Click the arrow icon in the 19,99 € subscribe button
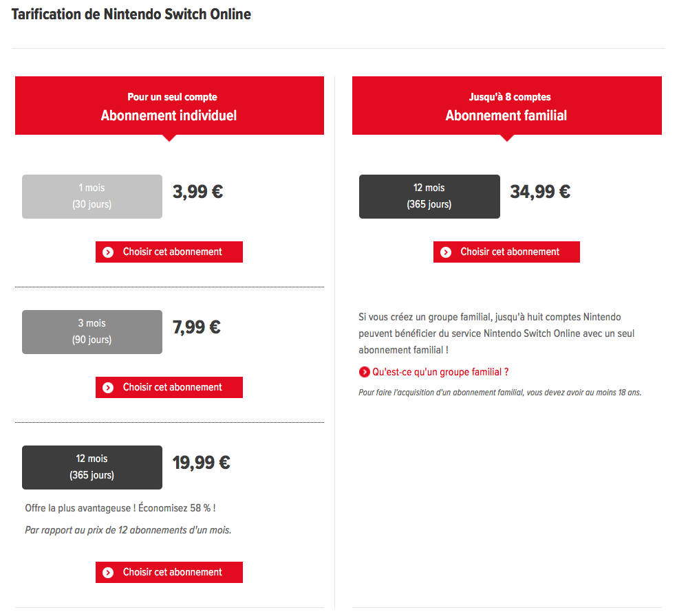 point(108,573)
